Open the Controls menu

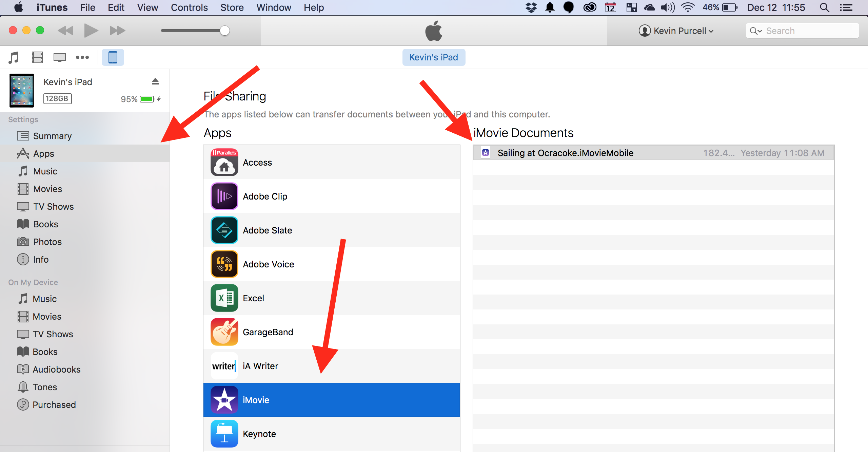click(x=189, y=7)
